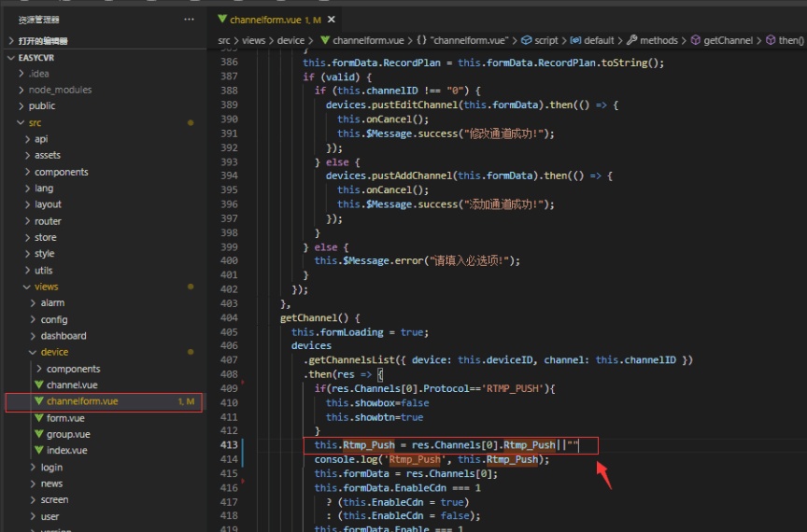This screenshot has height=532, width=807.
Task: Close the channelform.vue editor tab
Action: (332, 19)
